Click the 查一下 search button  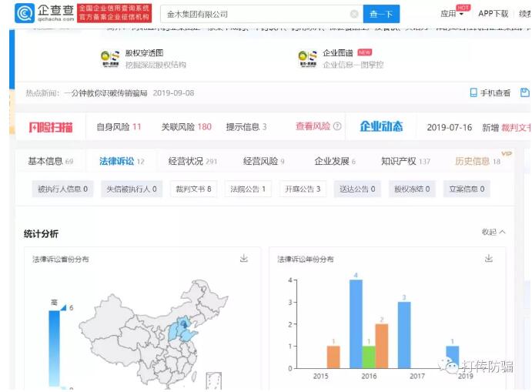pyautogui.click(x=381, y=14)
